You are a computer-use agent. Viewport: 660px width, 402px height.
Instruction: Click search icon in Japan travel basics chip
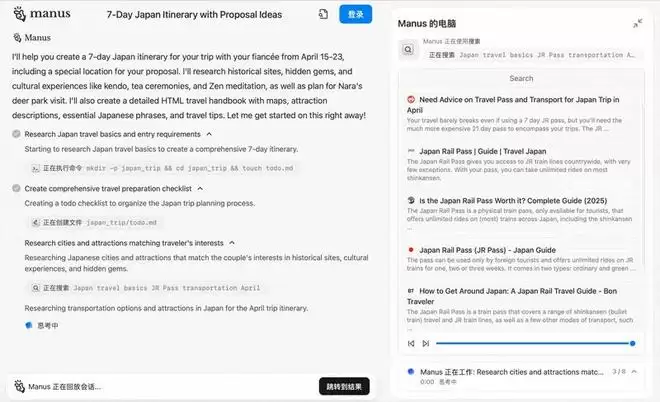point(36,287)
